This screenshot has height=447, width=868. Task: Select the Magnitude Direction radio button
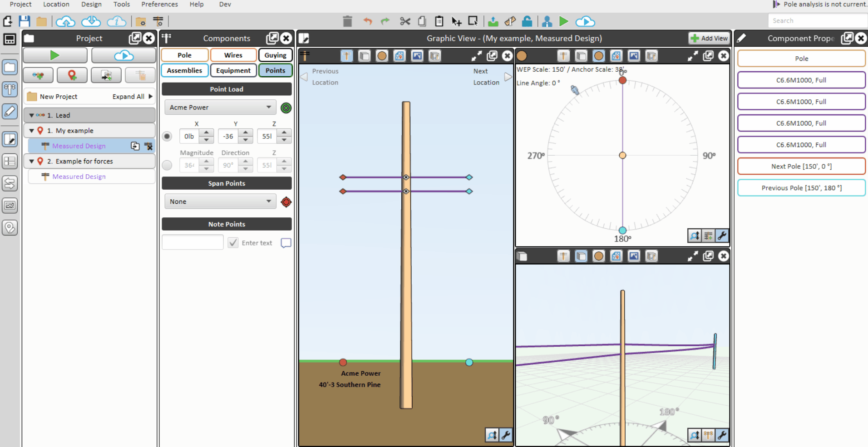pyautogui.click(x=167, y=165)
